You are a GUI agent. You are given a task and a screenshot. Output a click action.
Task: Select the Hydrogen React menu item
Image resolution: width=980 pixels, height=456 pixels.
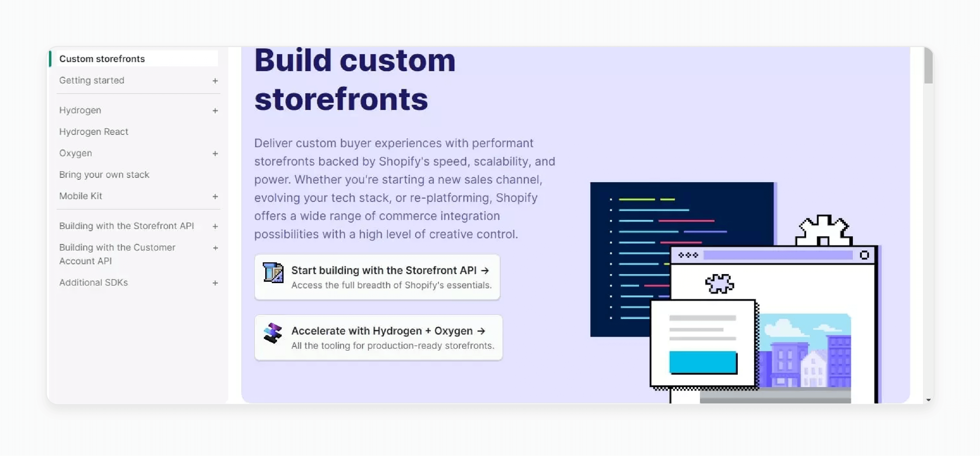(93, 131)
